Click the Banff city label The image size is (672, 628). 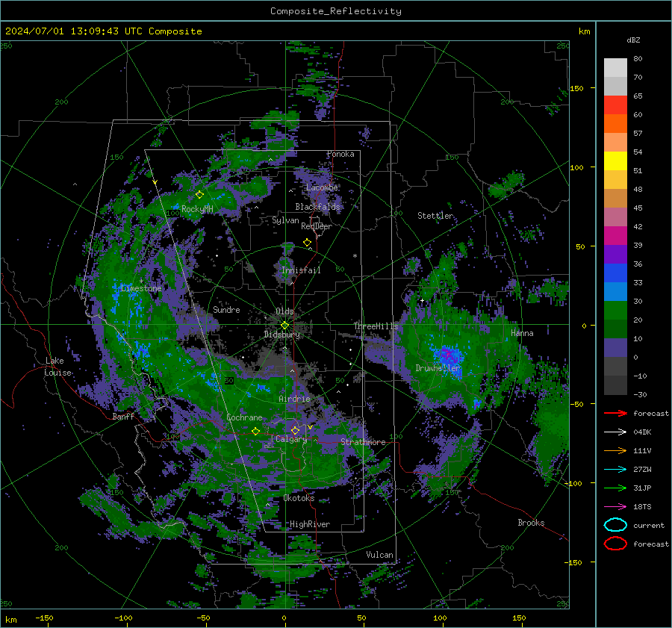point(123,416)
